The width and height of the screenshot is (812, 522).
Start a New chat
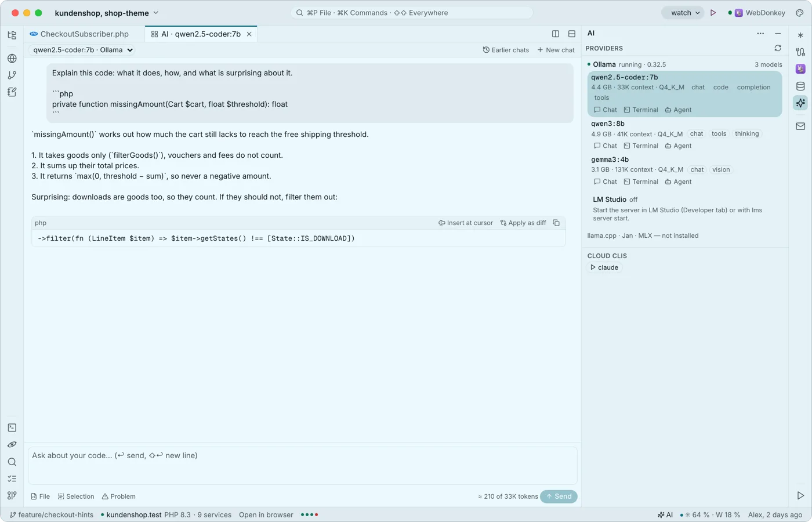(556, 50)
